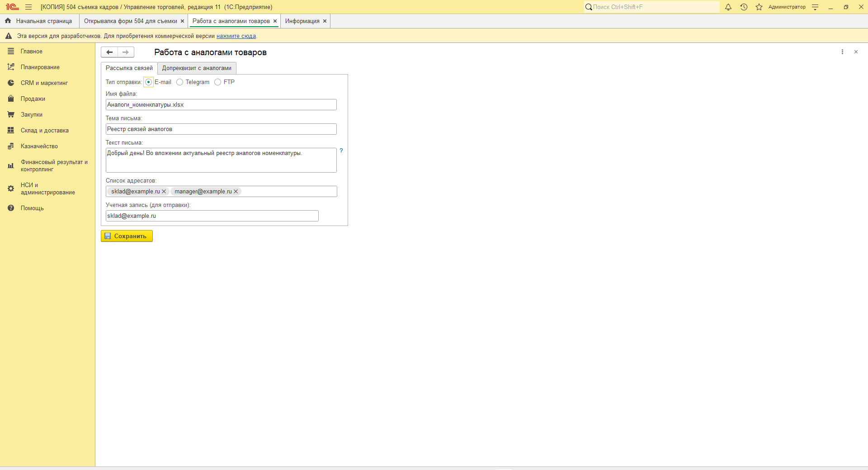Remove sklad@example.ru from recipients list

point(164,192)
